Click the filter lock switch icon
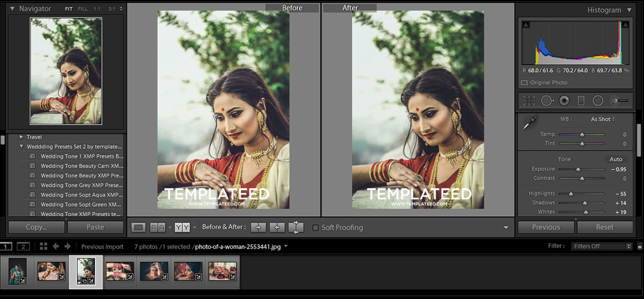 [640, 246]
